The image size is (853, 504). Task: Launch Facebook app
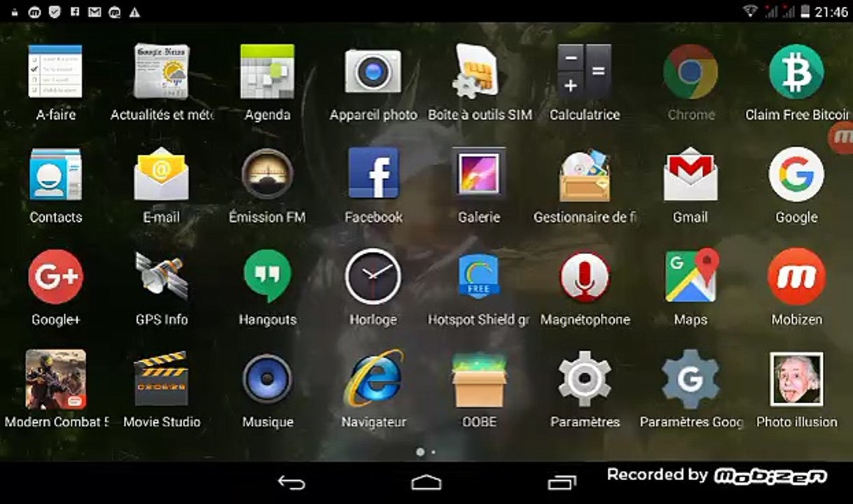pyautogui.click(x=373, y=174)
